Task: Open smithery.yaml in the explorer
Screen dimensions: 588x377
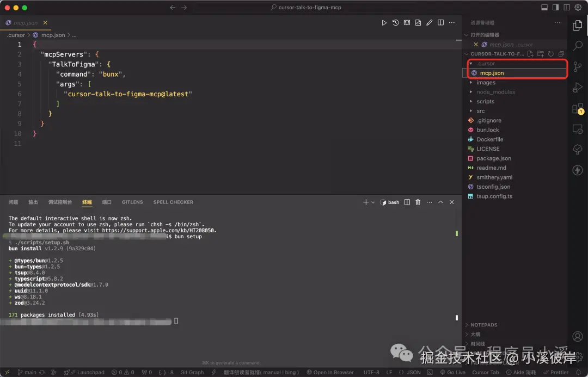Action: 494,178
